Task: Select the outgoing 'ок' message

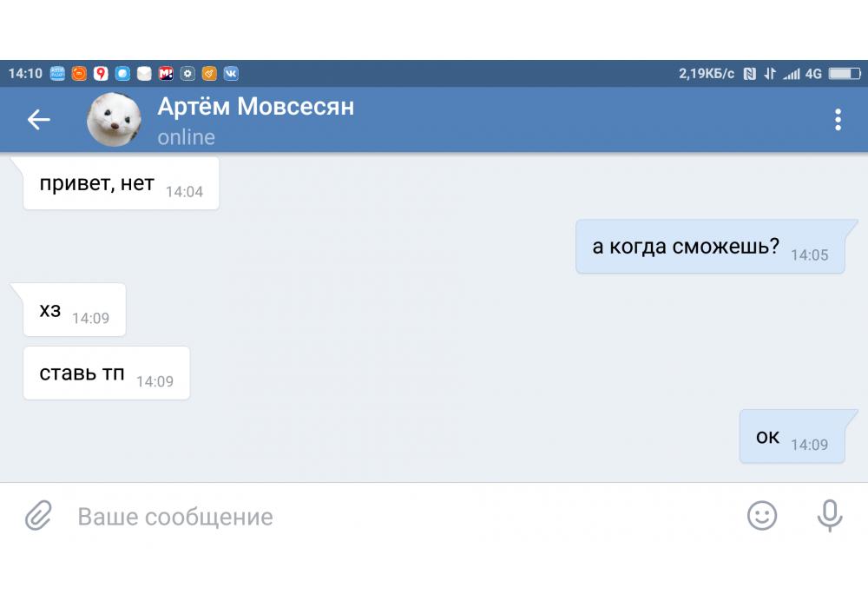Action: [x=791, y=438]
